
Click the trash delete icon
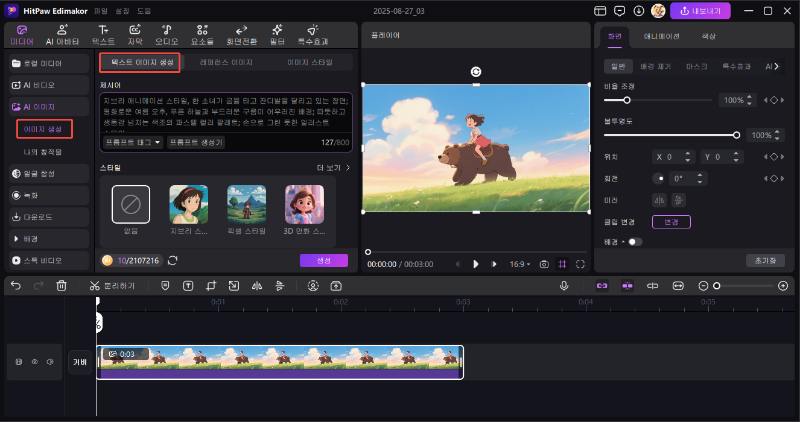[61, 286]
